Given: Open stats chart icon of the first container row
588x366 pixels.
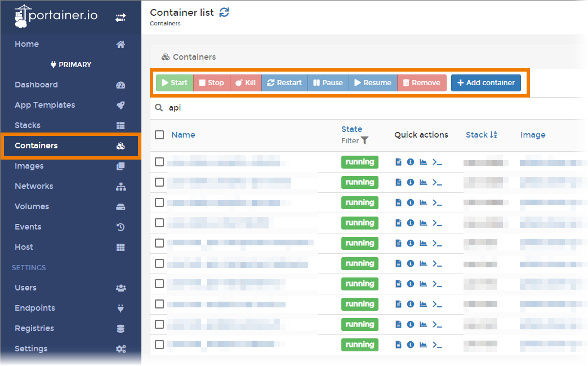Looking at the screenshot, I should (424, 162).
